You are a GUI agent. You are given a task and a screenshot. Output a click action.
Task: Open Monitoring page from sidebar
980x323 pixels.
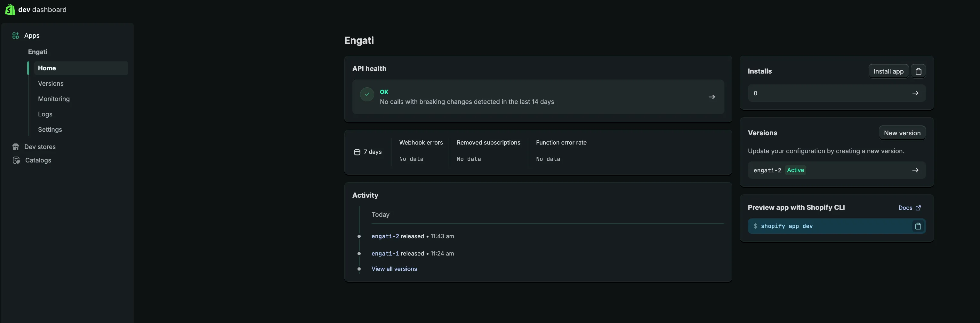pyautogui.click(x=54, y=99)
